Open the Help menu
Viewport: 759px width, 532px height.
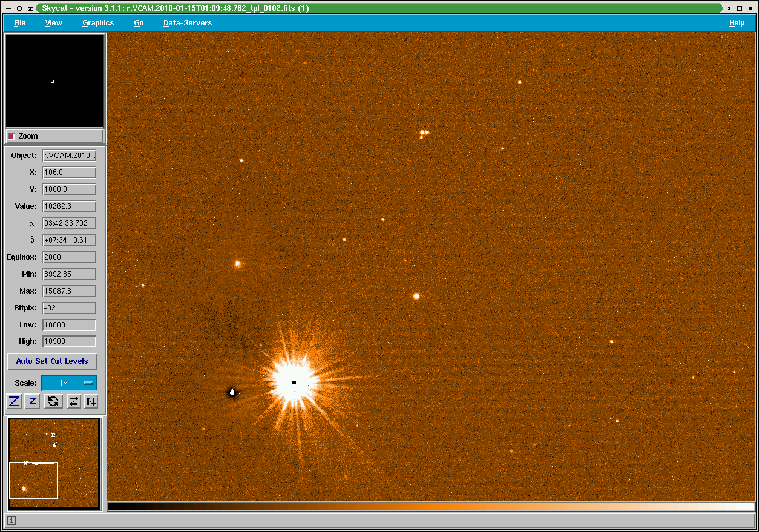point(737,23)
